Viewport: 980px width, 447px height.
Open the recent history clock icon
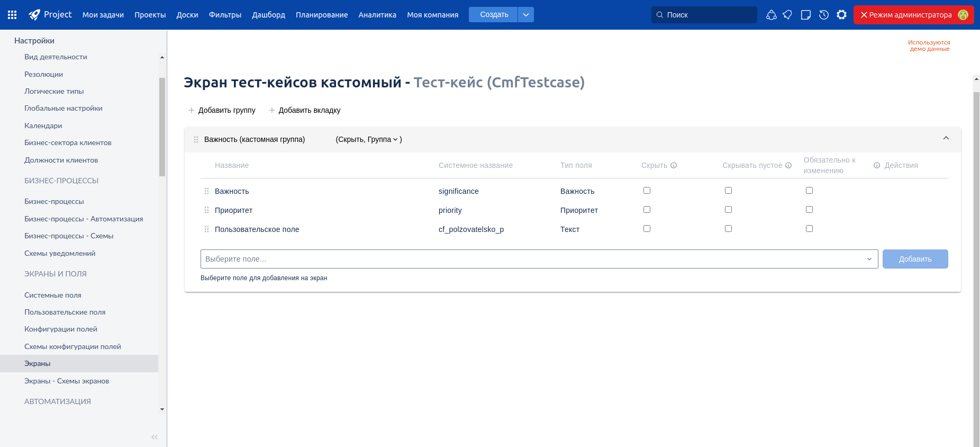coord(824,15)
